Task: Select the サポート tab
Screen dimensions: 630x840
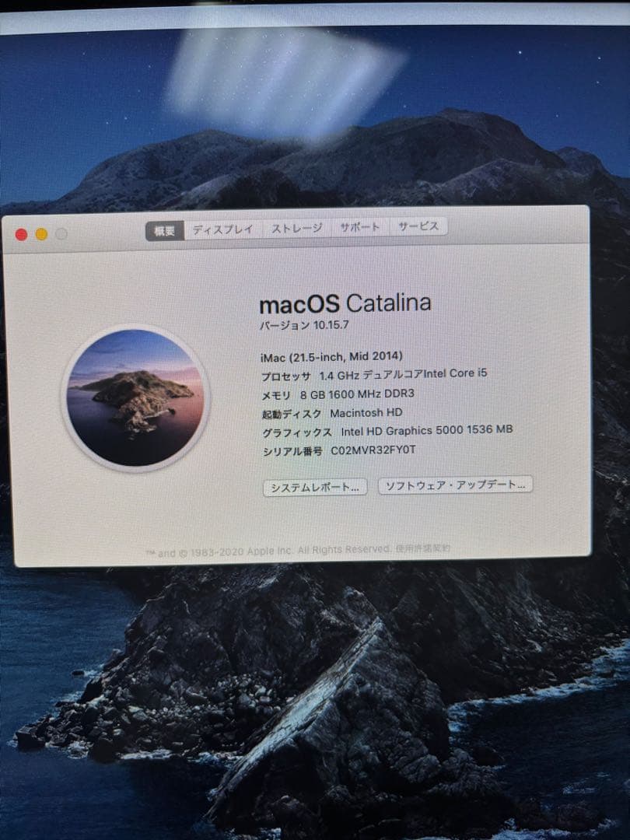Action: pyautogui.click(x=360, y=227)
